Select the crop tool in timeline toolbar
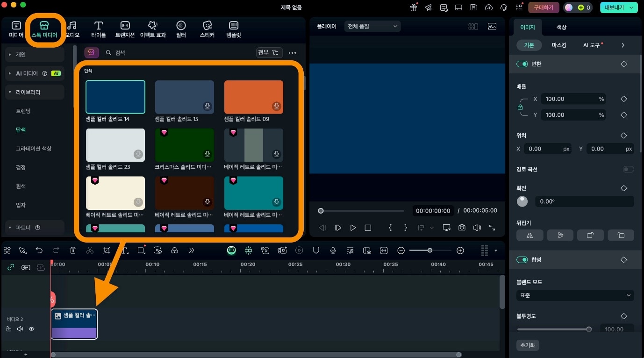Screen dimensions: 644x358 click(x=107, y=251)
